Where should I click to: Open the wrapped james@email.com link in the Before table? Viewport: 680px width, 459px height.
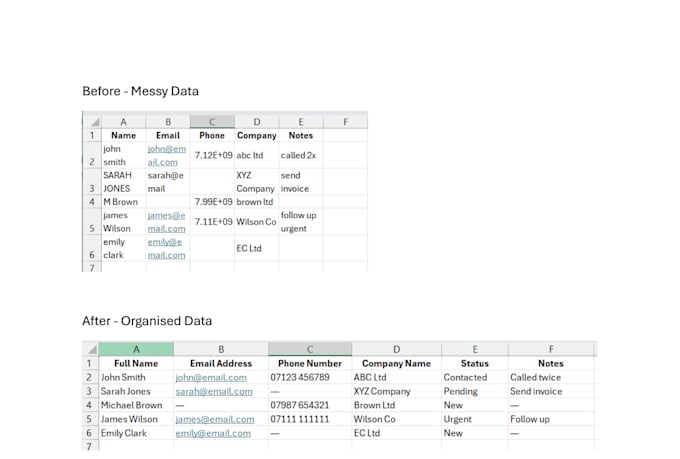coord(167,222)
